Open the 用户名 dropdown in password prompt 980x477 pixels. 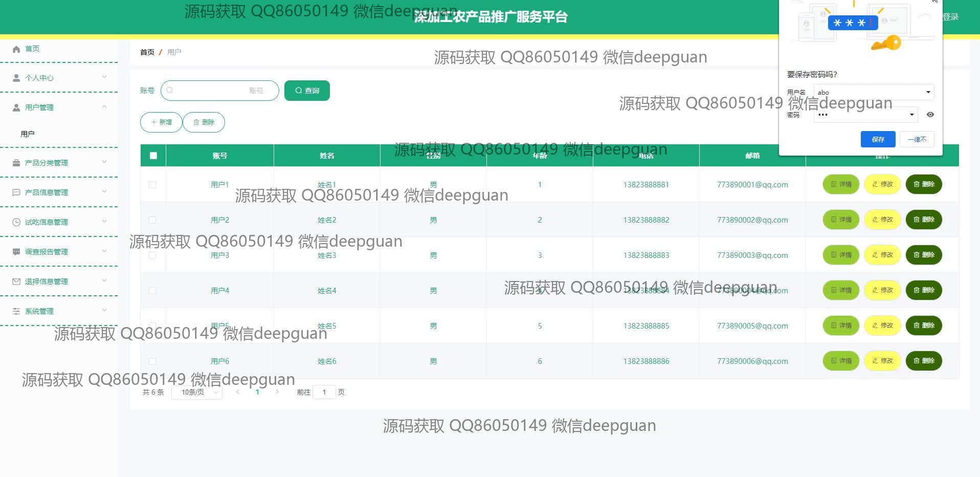pyautogui.click(x=928, y=92)
